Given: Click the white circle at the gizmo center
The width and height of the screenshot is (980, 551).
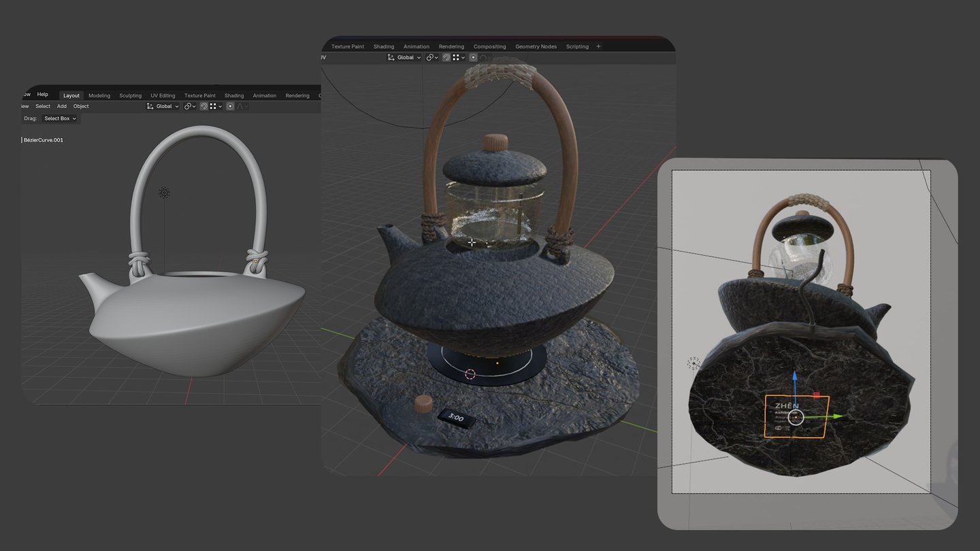Looking at the screenshot, I should coord(795,418).
